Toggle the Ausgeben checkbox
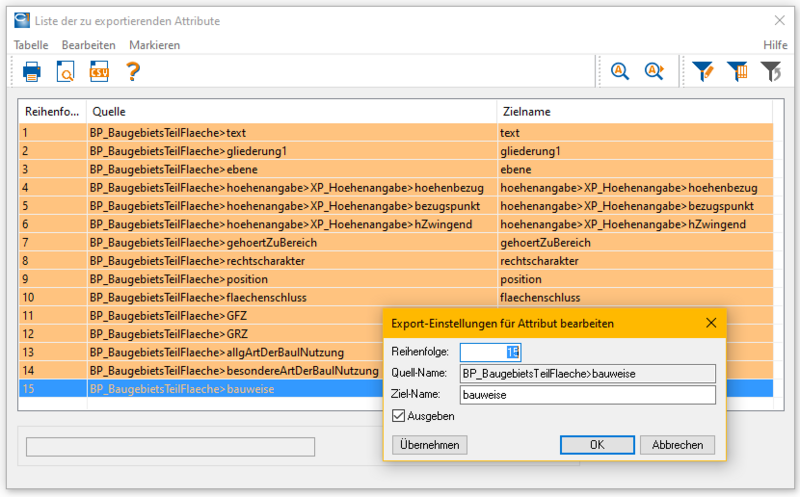This screenshot has width=800, height=497. tap(398, 416)
